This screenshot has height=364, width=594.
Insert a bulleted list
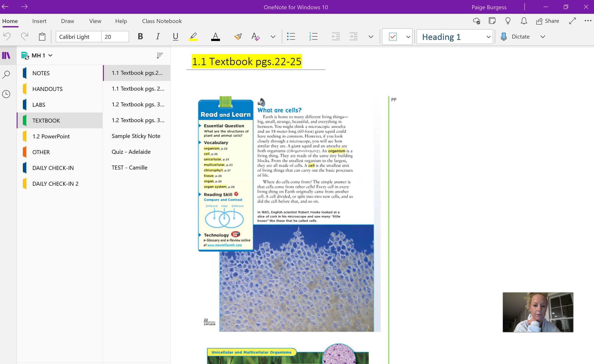[291, 37]
